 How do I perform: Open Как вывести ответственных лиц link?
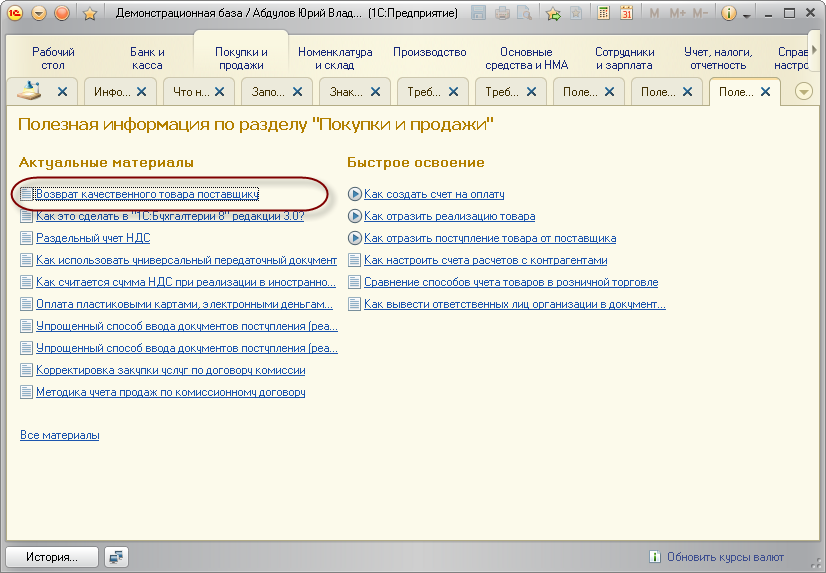515,304
